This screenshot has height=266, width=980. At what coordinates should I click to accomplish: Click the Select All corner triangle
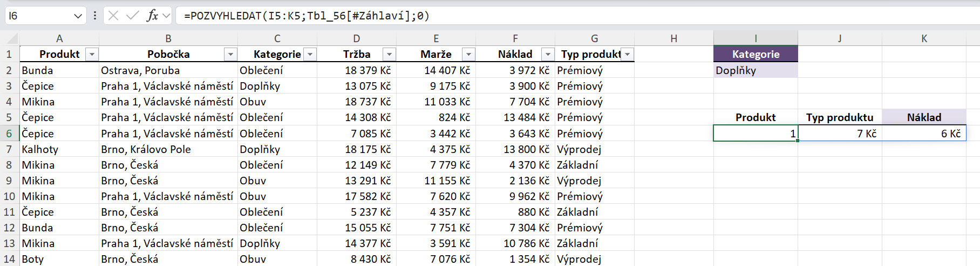click(12, 39)
